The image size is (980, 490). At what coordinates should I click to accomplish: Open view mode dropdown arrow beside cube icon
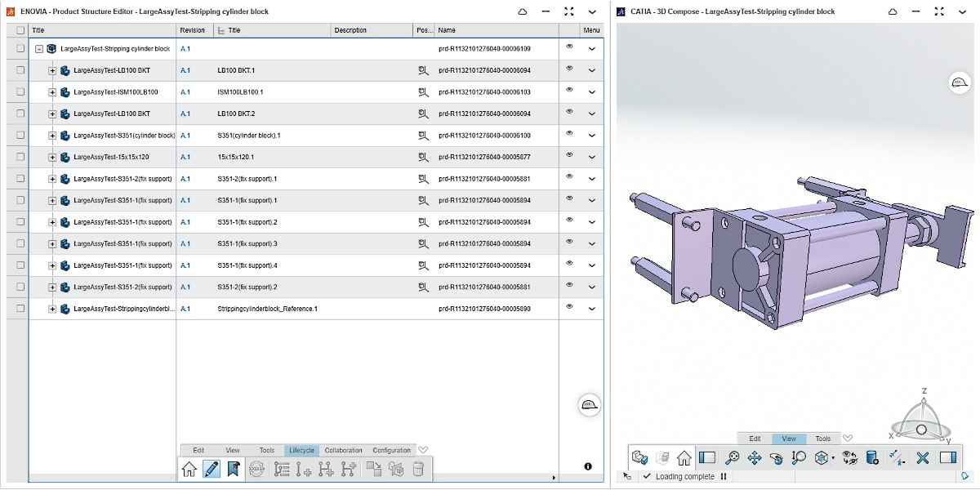[x=833, y=459]
